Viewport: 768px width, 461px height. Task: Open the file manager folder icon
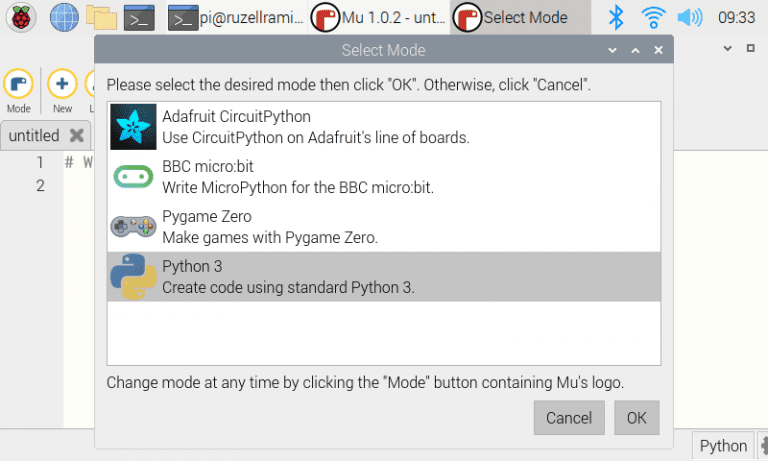pyautogui.click(x=101, y=17)
